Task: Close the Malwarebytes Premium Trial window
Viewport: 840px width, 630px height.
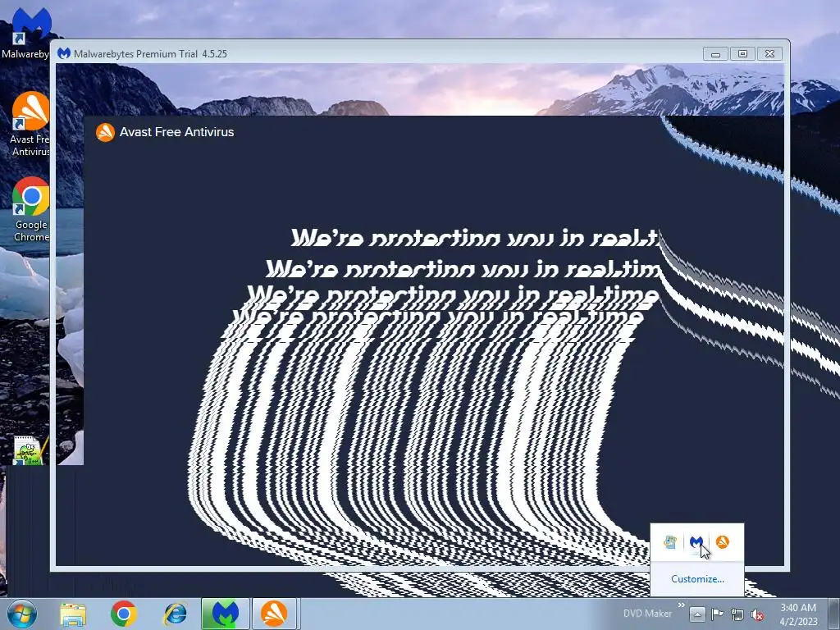Action: click(x=769, y=54)
